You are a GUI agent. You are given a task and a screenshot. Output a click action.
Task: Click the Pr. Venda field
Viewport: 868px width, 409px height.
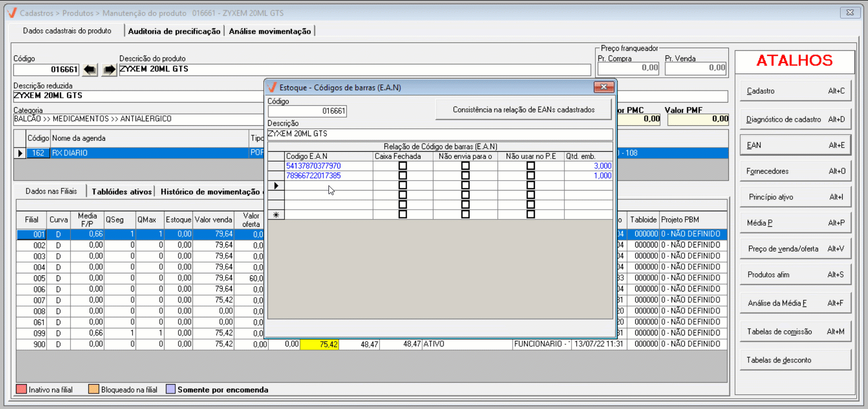[x=696, y=68]
